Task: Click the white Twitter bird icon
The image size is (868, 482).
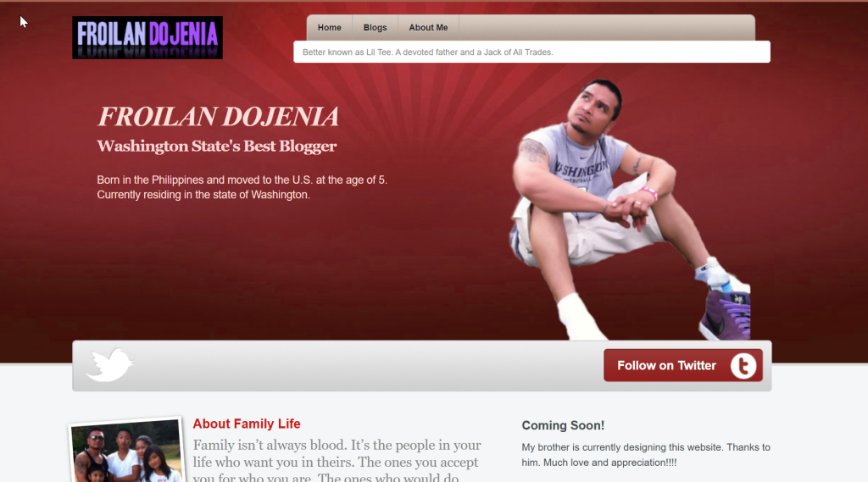Action: pos(109,365)
